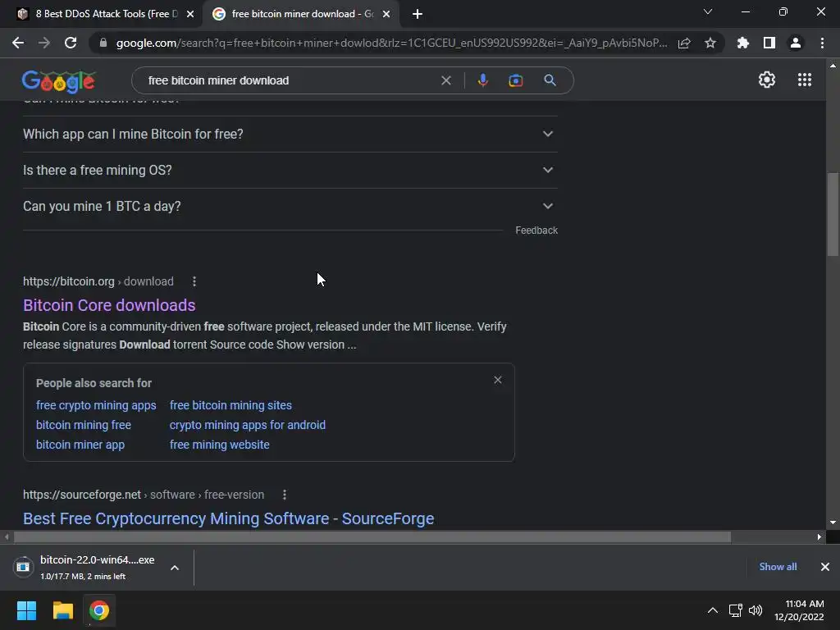Image resolution: width=840 pixels, height=630 pixels.
Task: Open options for the sourceforge.net result
Action: coord(285,495)
